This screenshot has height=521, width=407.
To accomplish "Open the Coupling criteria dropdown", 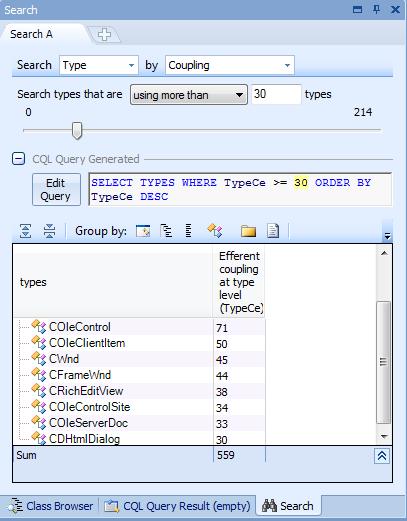I will point(230,65).
